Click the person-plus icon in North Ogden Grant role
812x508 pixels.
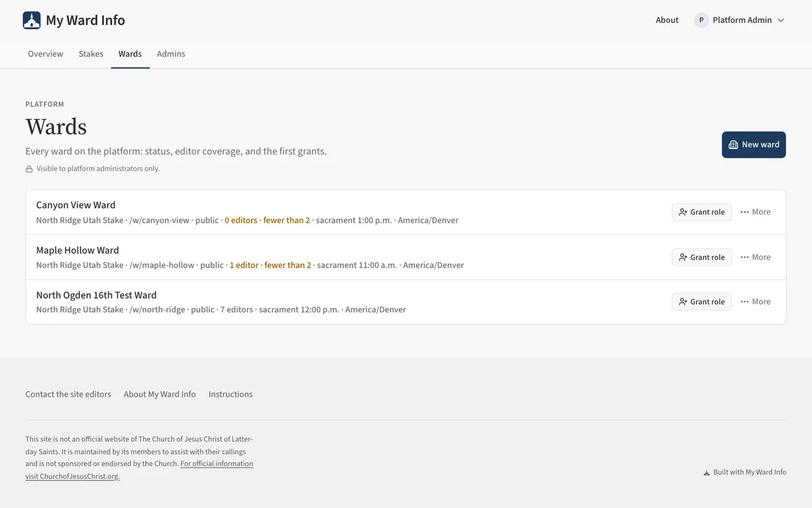pos(683,302)
